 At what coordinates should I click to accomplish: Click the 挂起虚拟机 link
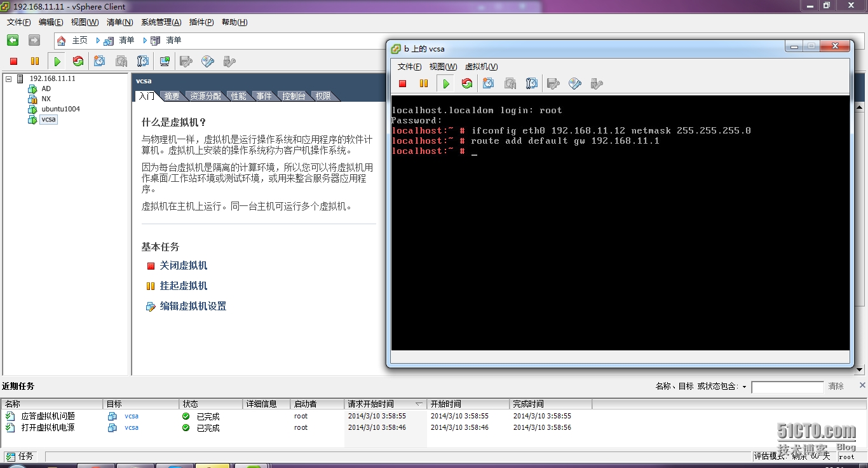pyautogui.click(x=184, y=286)
